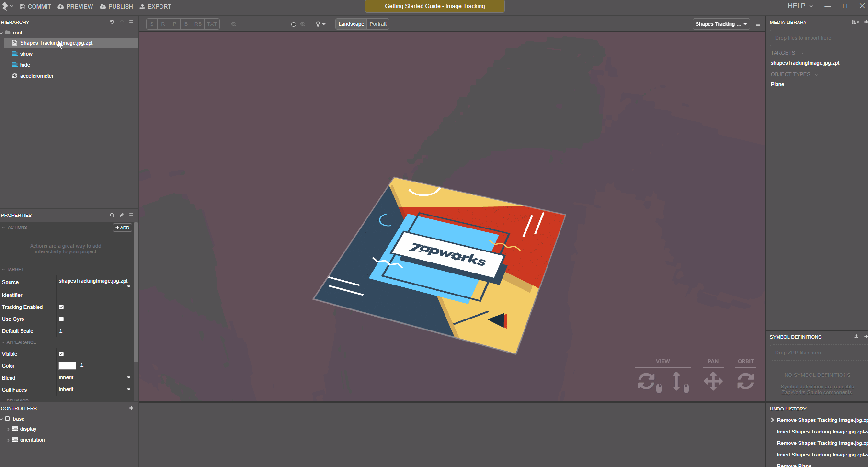Image resolution: width=868 pixels, height=467 pixels.
Task: Click the ADD action button
Action: click(123, 228)
